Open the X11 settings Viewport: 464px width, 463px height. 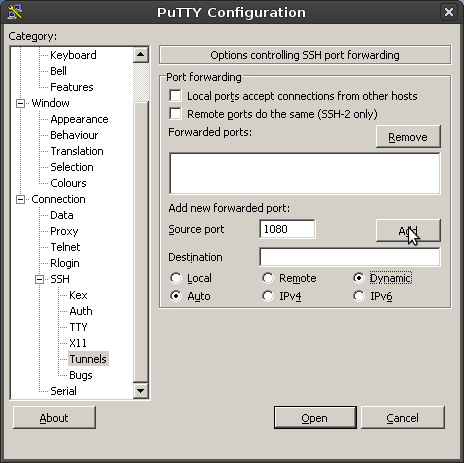click(78, 343)
